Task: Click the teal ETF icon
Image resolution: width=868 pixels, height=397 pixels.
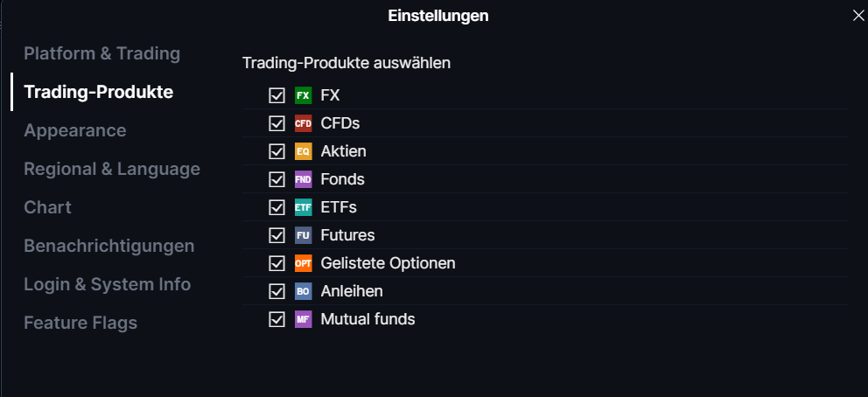Action: coord(304,207)
